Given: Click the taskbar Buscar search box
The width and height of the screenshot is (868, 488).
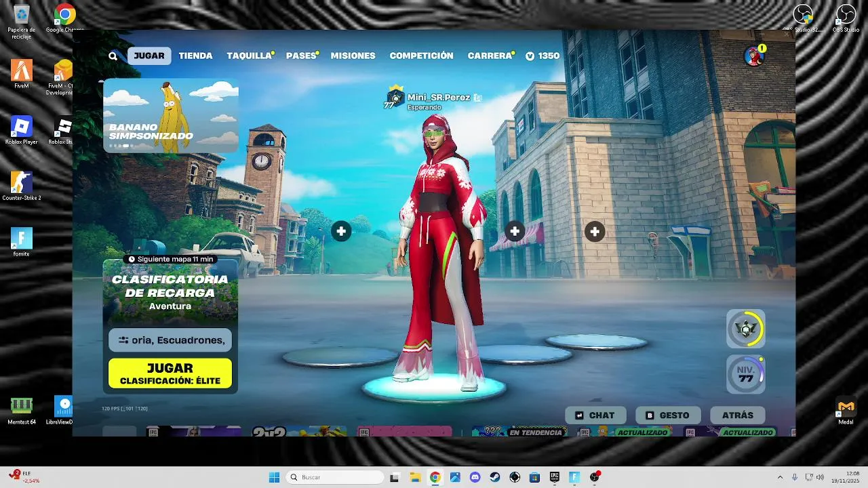Looking at the screenshot, I should (x=335, y=477).
